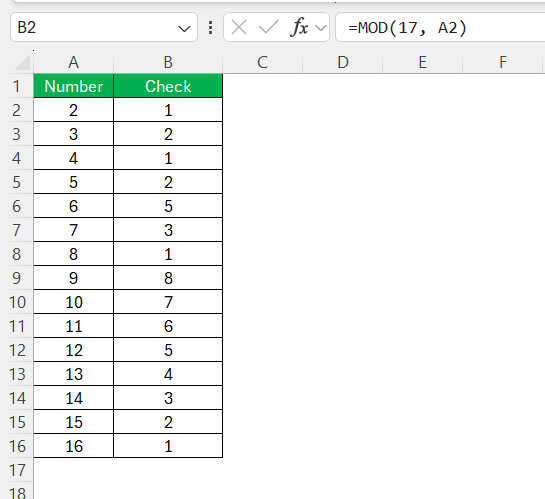Viewport: 545px width, 499px height.
Task: Click cell A6 with value 6
Action: pyautogui.click(x=73, y=206)
